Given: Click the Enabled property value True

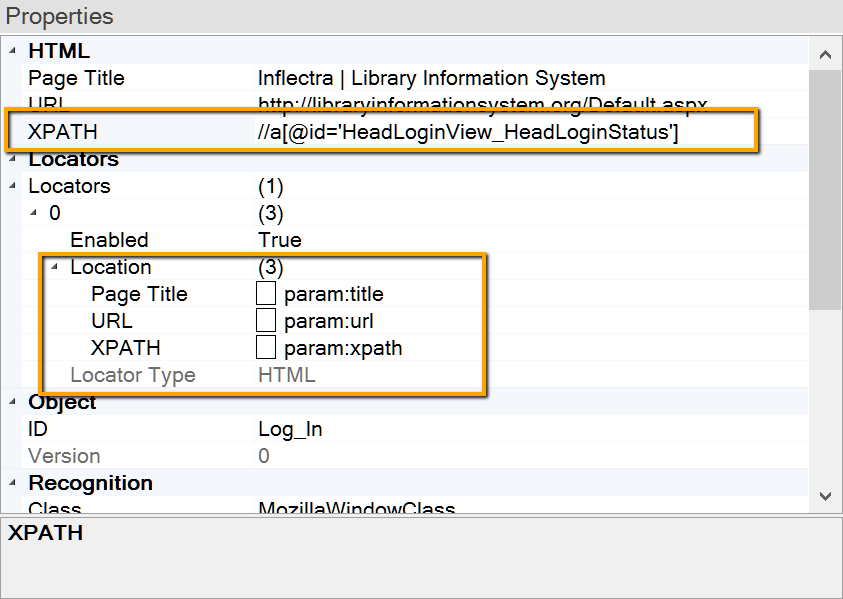Looking at the screenshot, I should coord(280,240).
